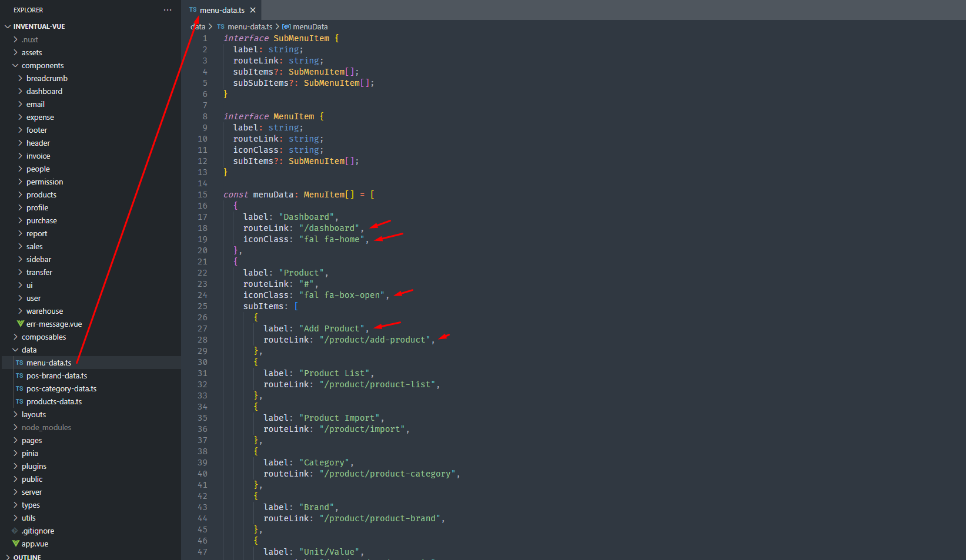Expand the expense folder
966x560 pixels.
[40, 117]
